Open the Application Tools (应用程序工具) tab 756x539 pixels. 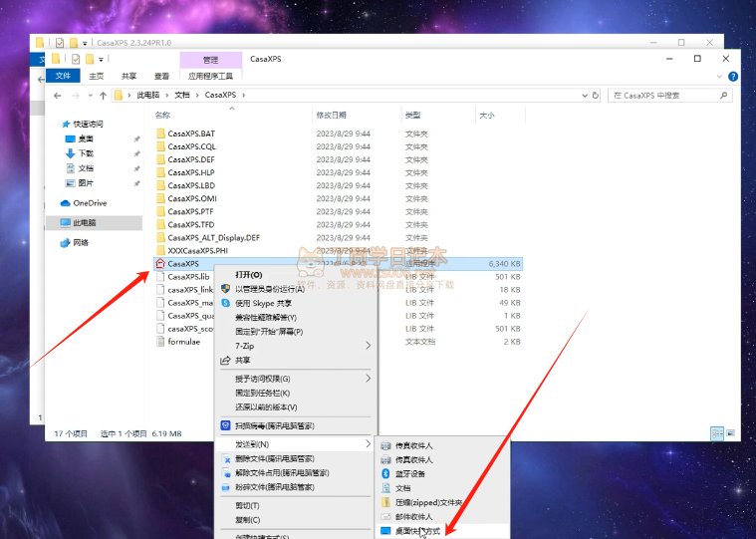(211, 76)
